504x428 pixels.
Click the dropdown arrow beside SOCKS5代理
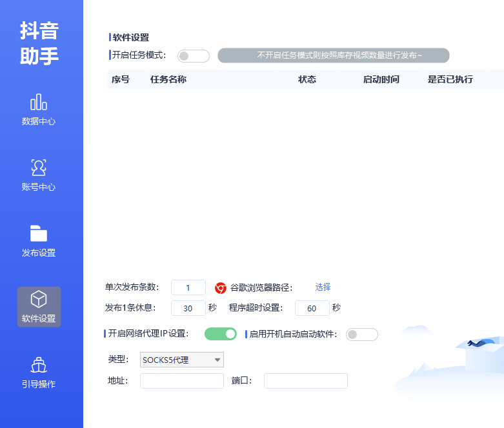point(217,360)
